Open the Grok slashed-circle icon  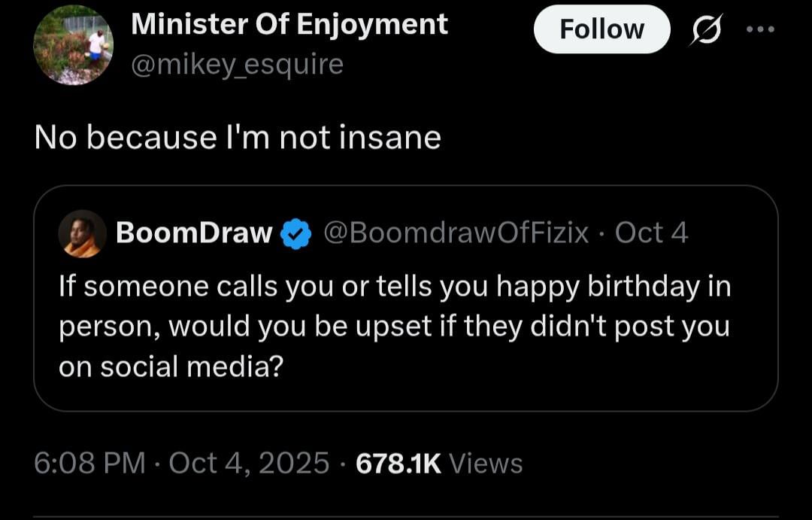pyautogui.click(x=705, y=29)
